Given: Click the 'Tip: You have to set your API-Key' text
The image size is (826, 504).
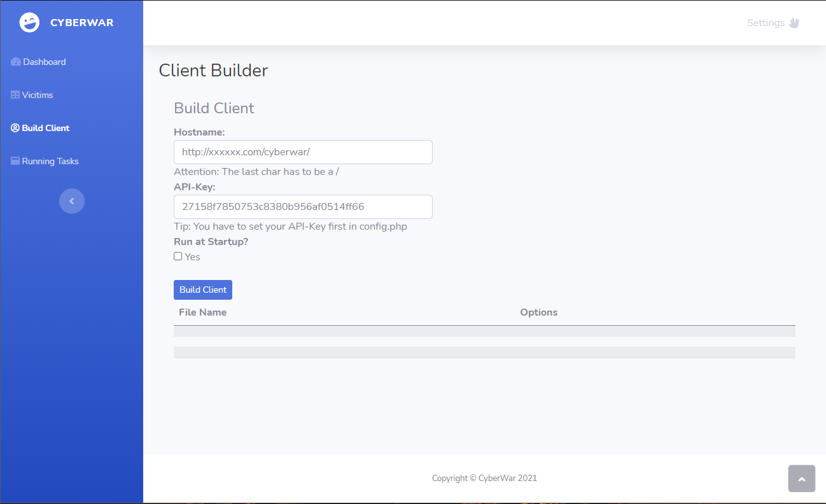Looking at the screenshot, I should point(290,227).
